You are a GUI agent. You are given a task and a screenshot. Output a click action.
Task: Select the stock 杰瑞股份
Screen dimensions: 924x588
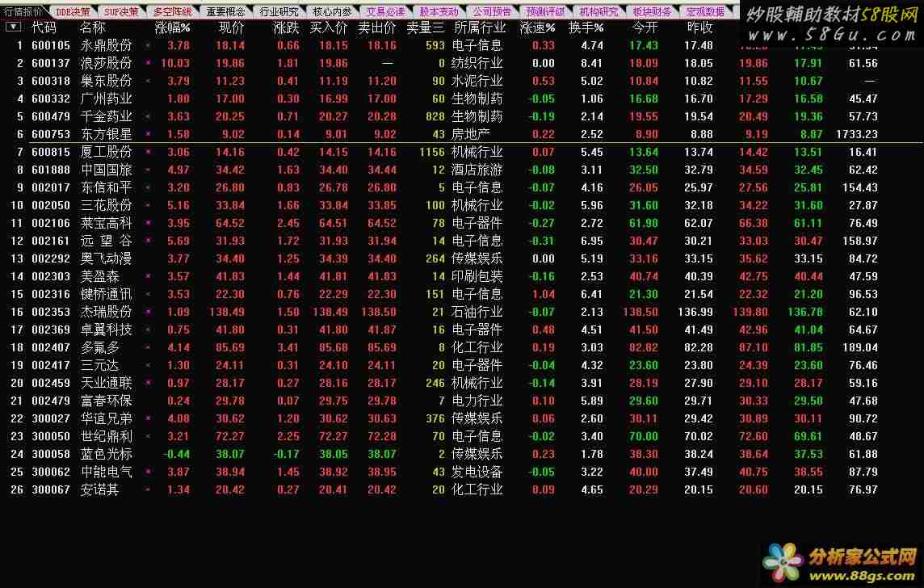[x=106, y=312]
